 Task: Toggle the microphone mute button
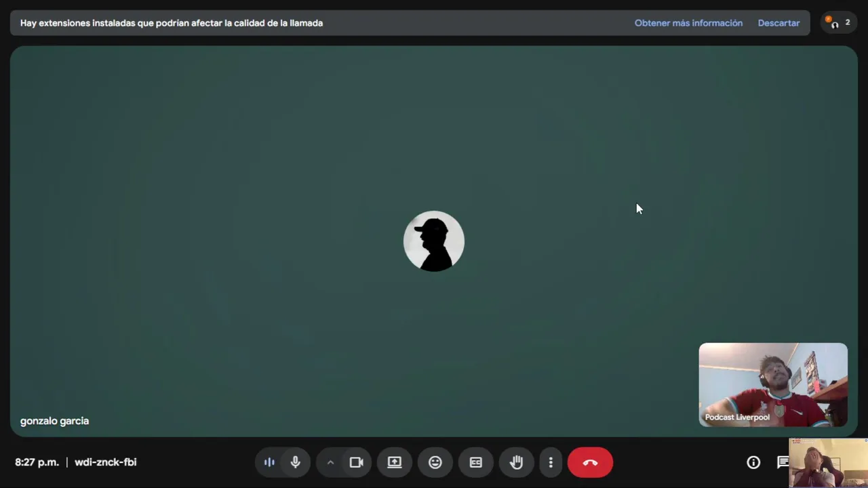[x=296, y=462]
